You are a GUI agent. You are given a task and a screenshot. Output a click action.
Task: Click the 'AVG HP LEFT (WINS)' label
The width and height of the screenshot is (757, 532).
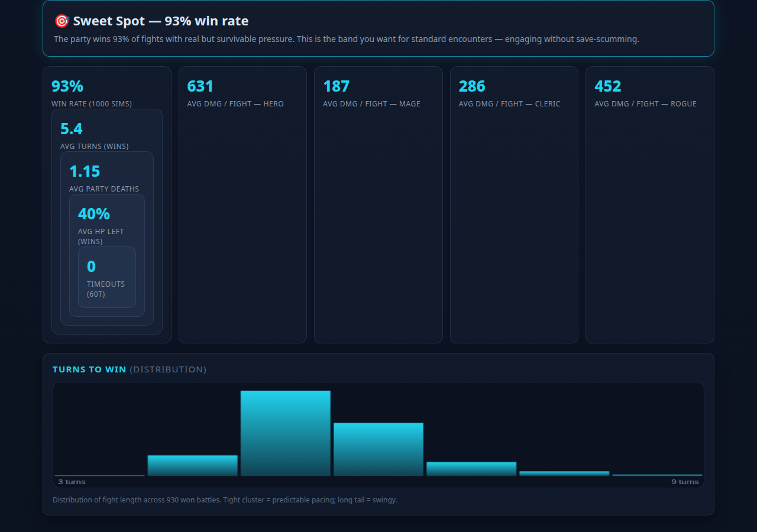pyautogui.click(x=101, y=236)
